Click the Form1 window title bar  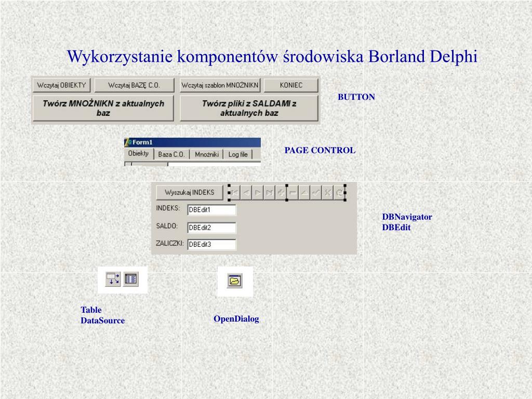(x=192, y=142)
